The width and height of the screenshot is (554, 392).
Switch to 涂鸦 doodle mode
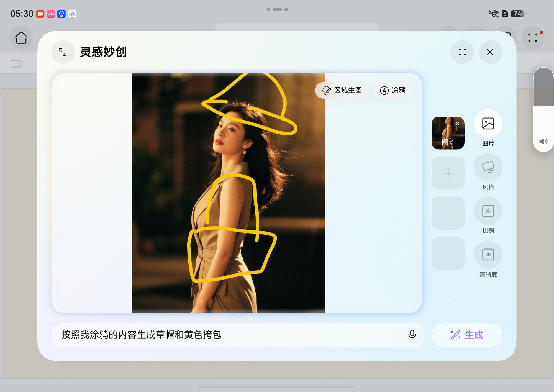(393, 90)
